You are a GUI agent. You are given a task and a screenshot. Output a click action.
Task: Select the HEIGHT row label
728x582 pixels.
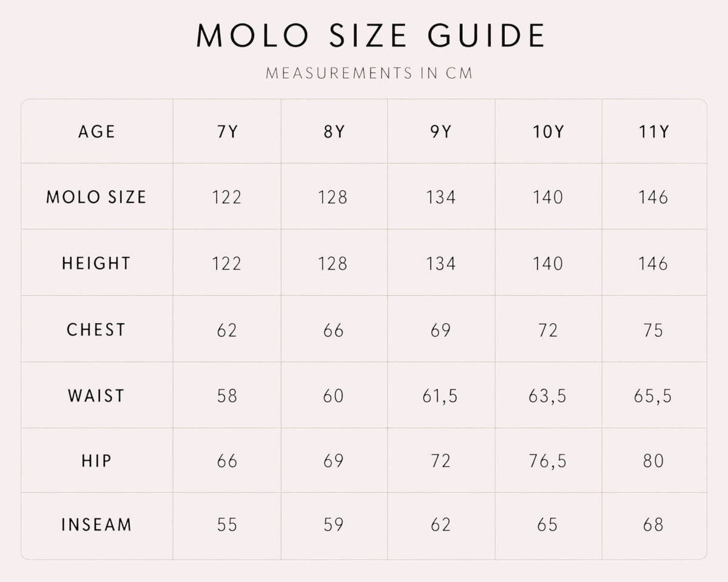[x=96, y=263]
